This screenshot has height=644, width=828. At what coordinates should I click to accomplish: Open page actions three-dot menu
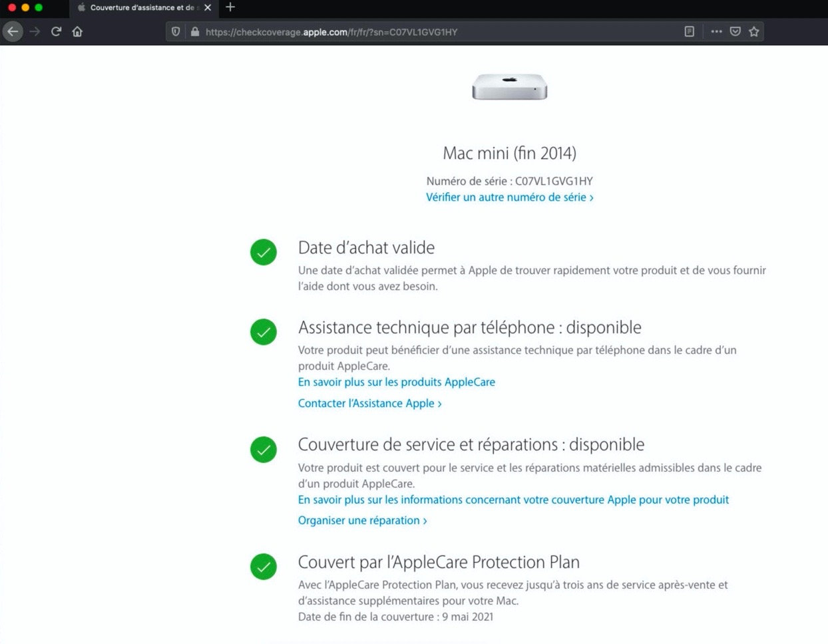[x=716, y=31]
